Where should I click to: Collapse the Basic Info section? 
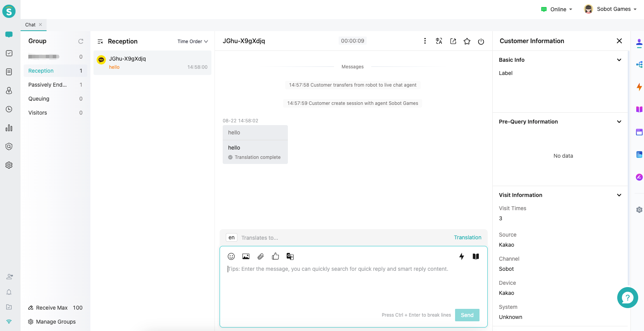[619, 60]
